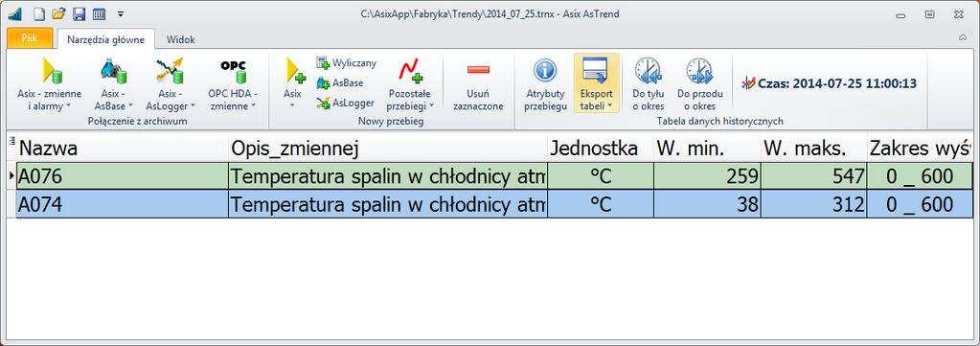Click the 0 _ 600 range in A076 row
The height and width of the screenshot is (346, 980).
click(x=920, y=176)
